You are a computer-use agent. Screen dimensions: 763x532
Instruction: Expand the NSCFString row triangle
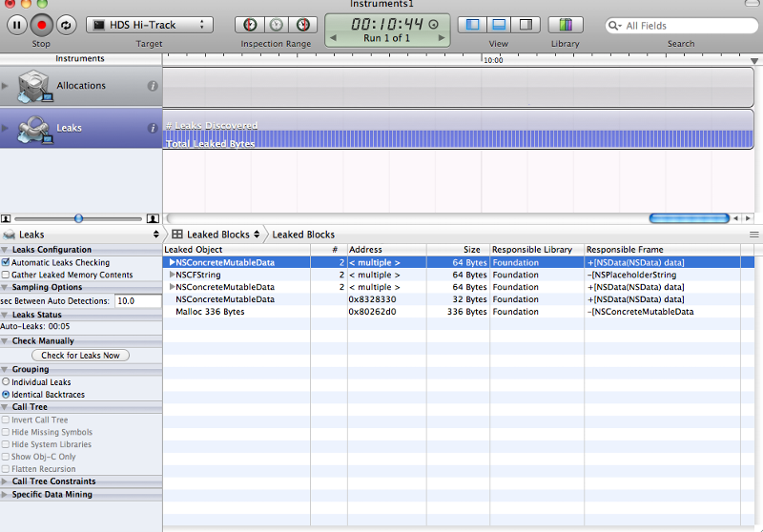pos(172,275)
